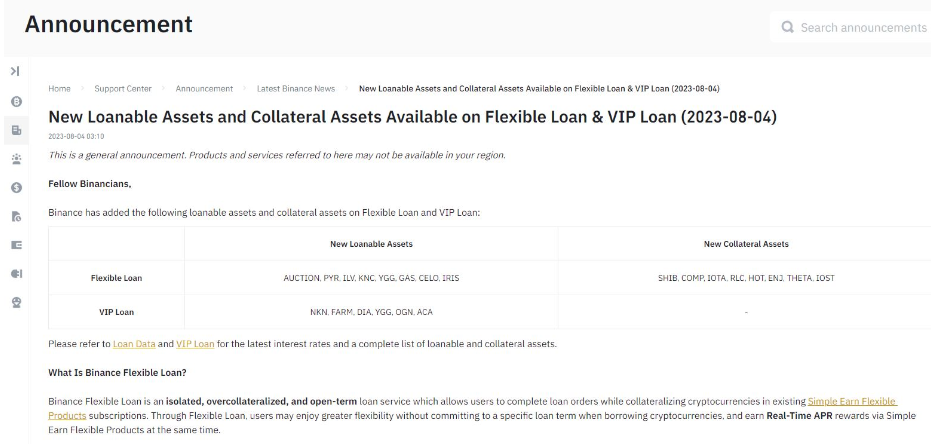Click the wallet card sidebar icon
The image size is (931, 444).
(x=16, y=244)
